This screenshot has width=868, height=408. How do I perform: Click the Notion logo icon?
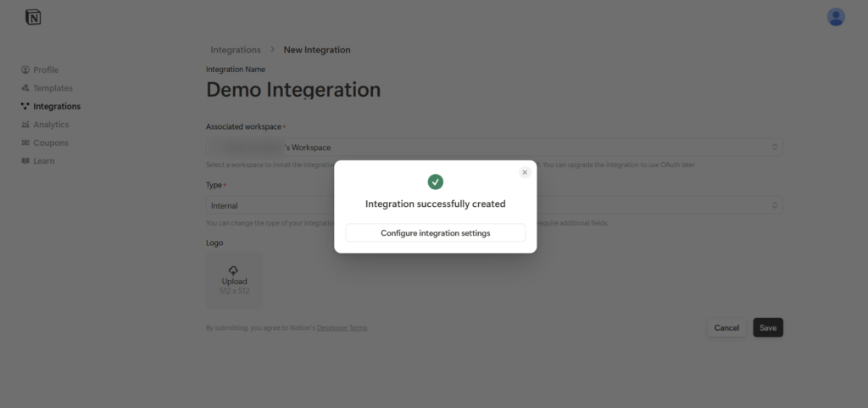33,17
